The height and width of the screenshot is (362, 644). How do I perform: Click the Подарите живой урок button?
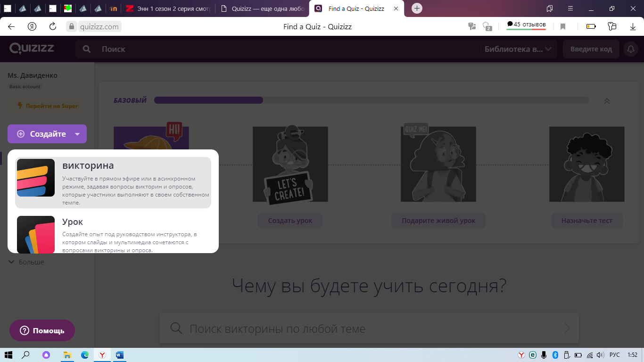tap(438, 221)
